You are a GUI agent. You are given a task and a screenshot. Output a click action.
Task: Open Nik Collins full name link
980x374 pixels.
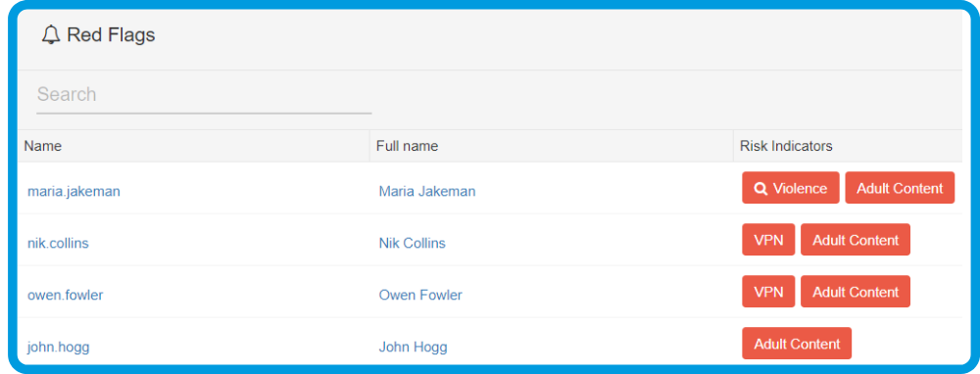[412, 243]
